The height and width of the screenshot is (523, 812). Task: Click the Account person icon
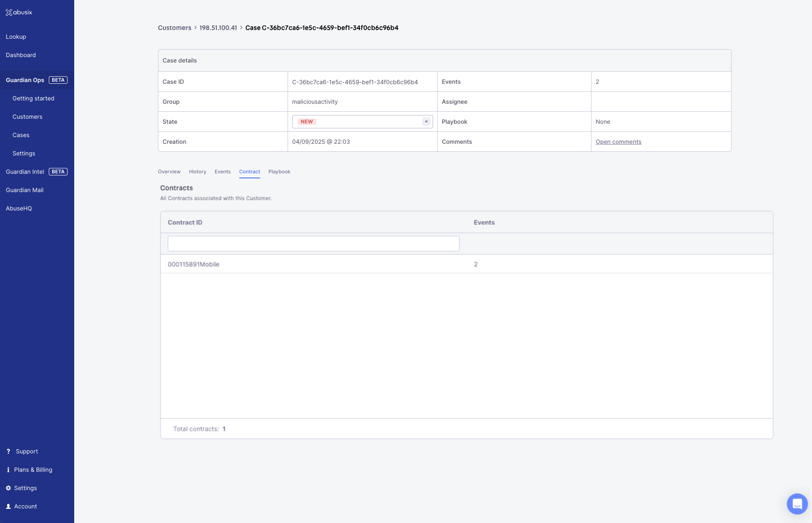tap(8, 506)
